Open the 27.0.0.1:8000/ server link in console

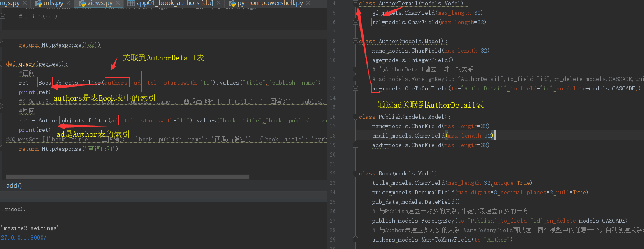click(23, 237)
